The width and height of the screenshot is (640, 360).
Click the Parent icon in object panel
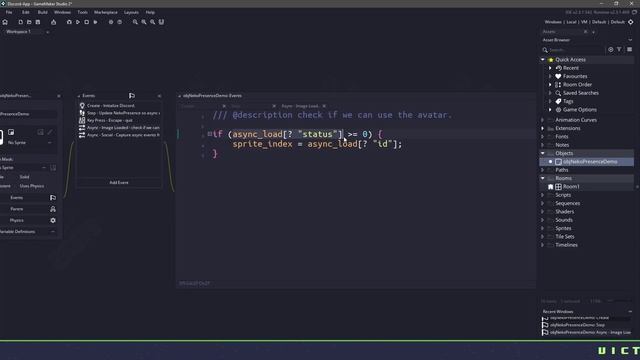point(53,209)
